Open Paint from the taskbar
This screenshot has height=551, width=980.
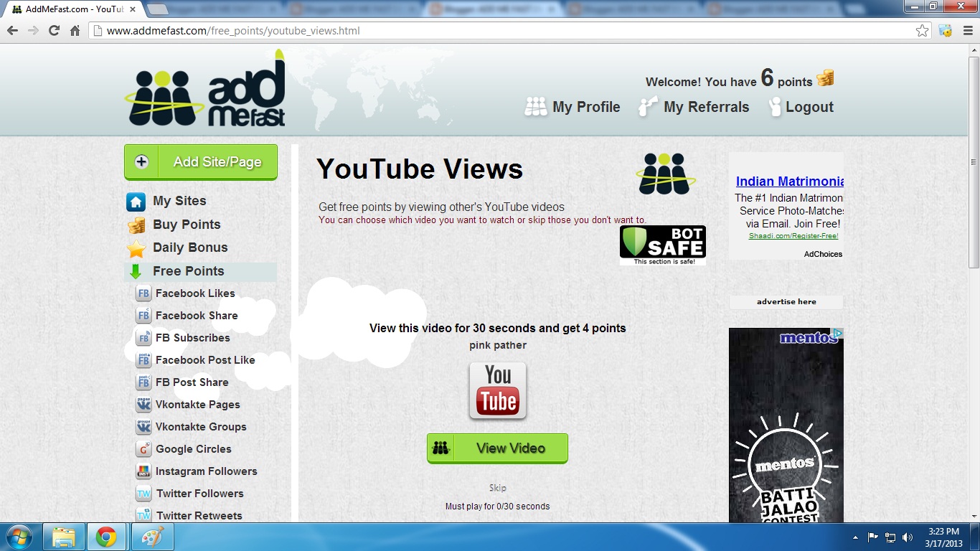click(x=152, y=537)
